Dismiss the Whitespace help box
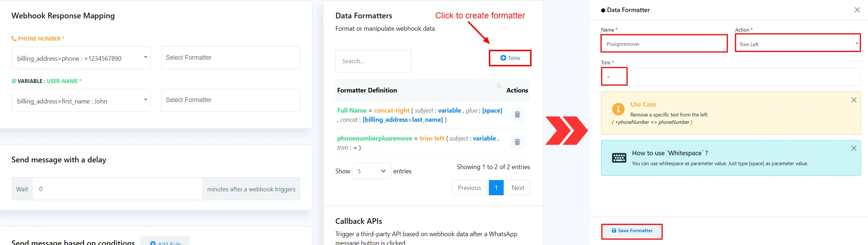 point(854,148)
